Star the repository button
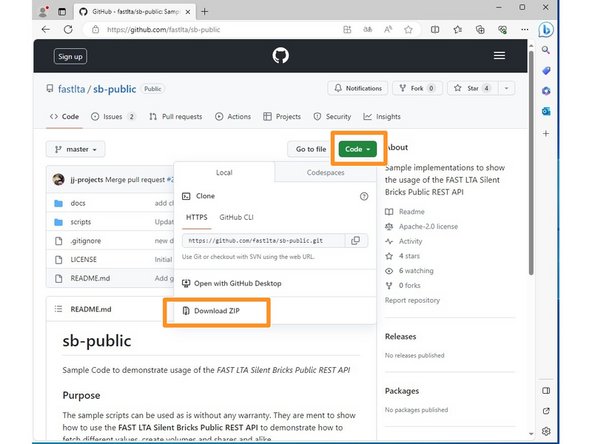This screenshot has height=444, width=592. point(473,88)
